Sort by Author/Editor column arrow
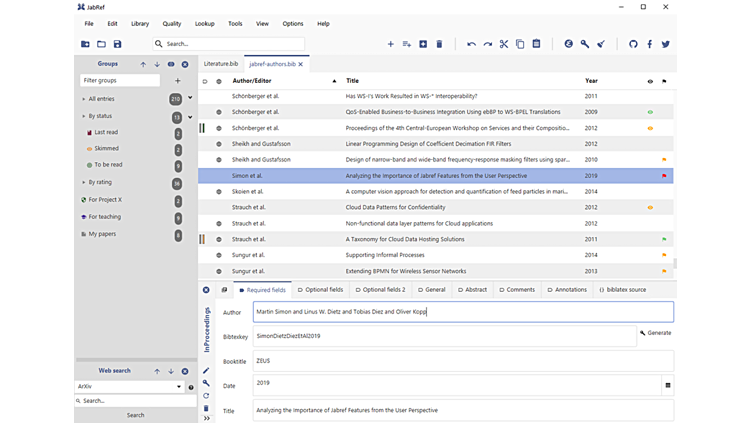Viewport: 752px width, 423px height. pyautogui.click(x=334, y=81)
